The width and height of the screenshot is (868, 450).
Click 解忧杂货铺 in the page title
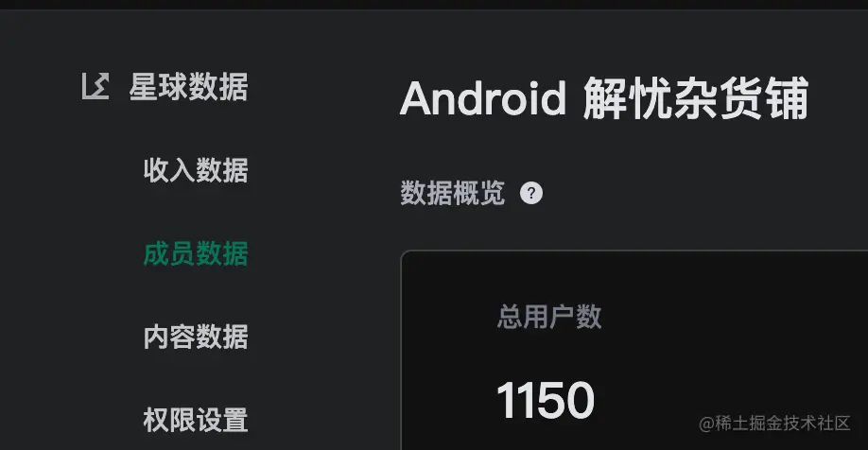coord(696,98)
